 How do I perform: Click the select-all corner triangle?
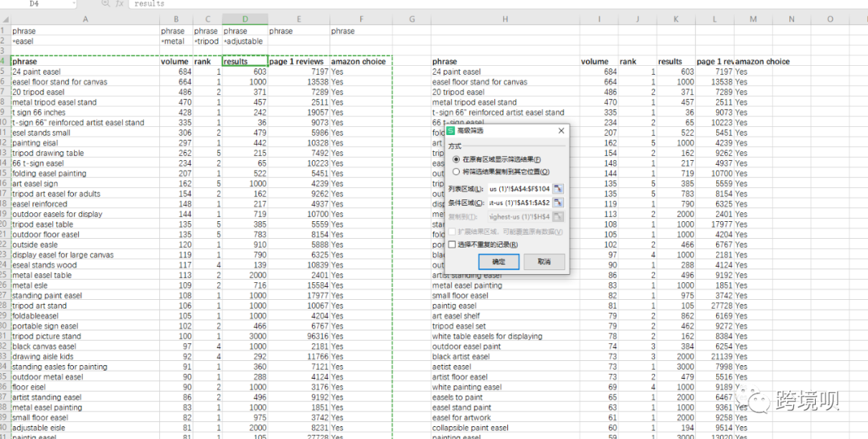point(4,18)
